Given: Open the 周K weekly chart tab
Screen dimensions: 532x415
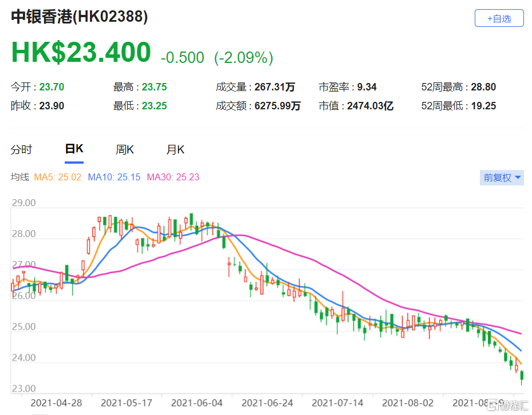Looking at the screenshot, I should click(x=124, y=149).
